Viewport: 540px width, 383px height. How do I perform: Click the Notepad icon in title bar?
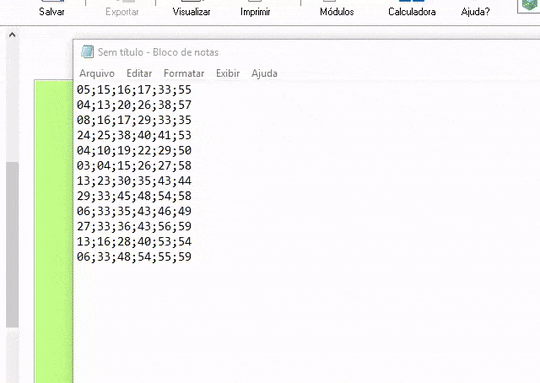87,52
